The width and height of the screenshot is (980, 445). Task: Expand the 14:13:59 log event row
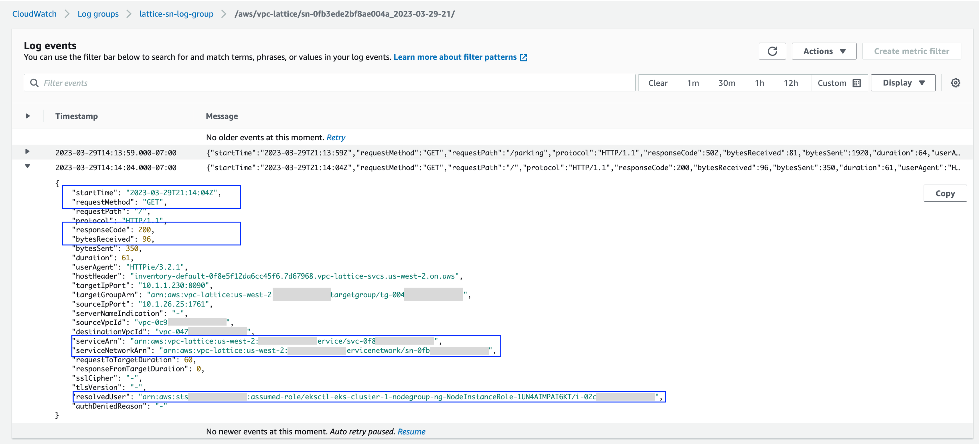pos(27,151)
